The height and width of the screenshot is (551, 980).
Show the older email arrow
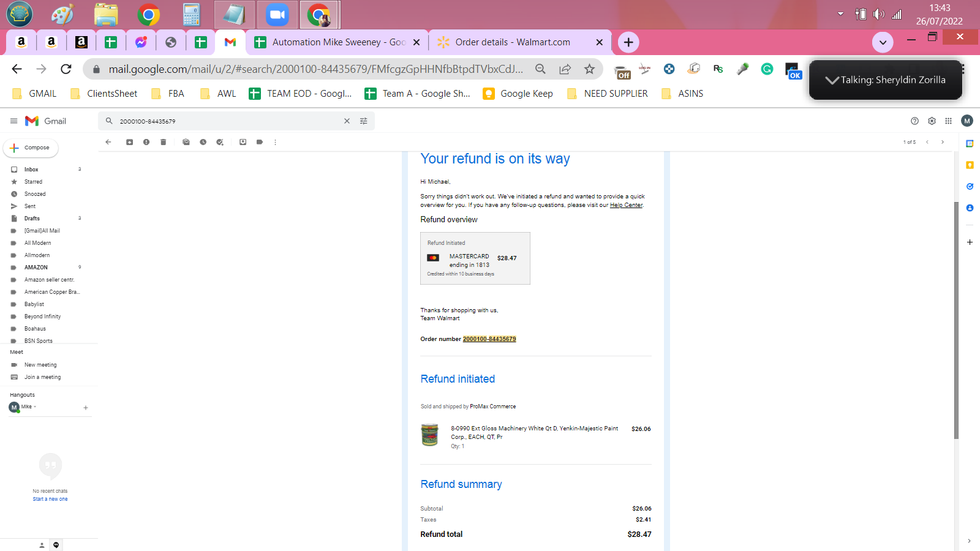pos(943,142)
